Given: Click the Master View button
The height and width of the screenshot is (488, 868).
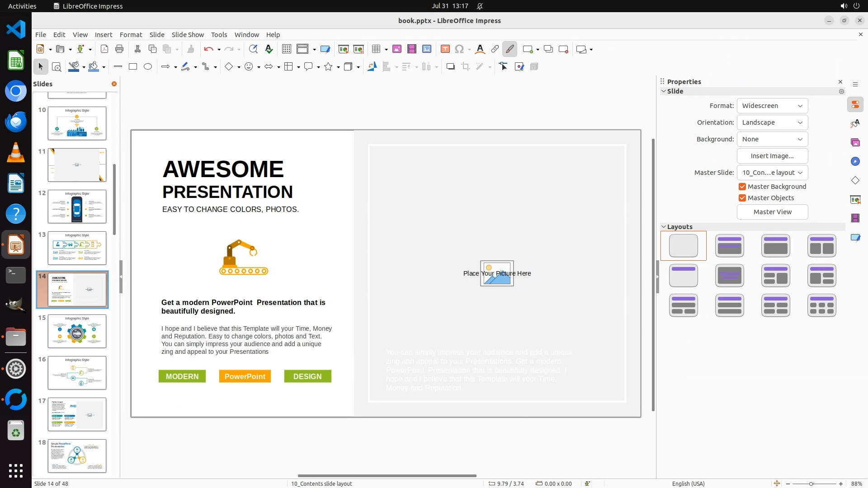Looking at the screenshot, I should click(772, 212).
